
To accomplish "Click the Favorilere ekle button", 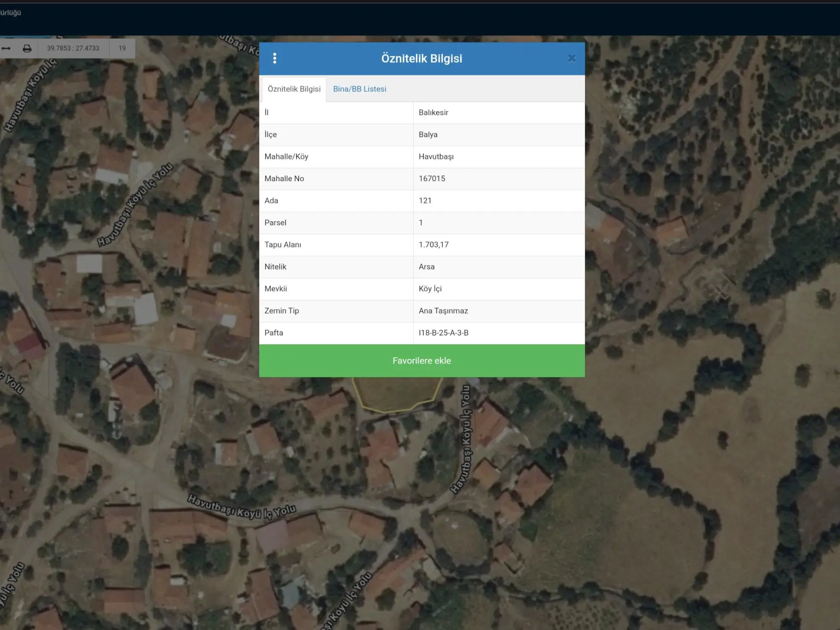I will (x=422, y=361).
